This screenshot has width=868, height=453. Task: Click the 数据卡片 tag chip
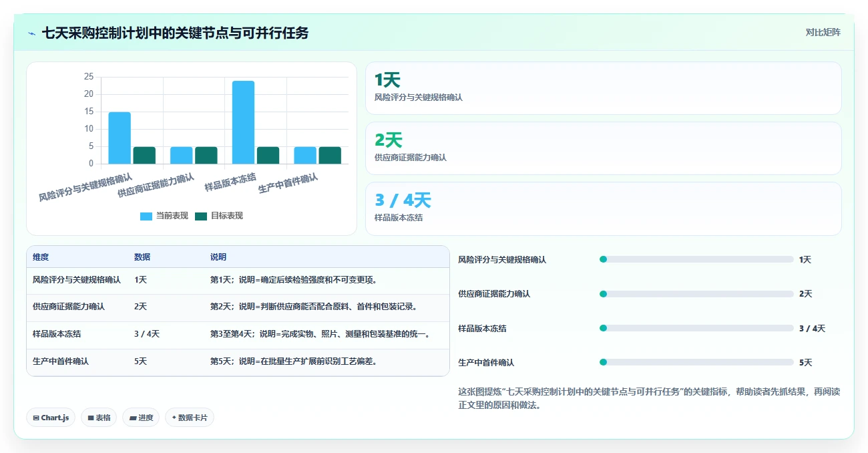[x=190, y=418]
